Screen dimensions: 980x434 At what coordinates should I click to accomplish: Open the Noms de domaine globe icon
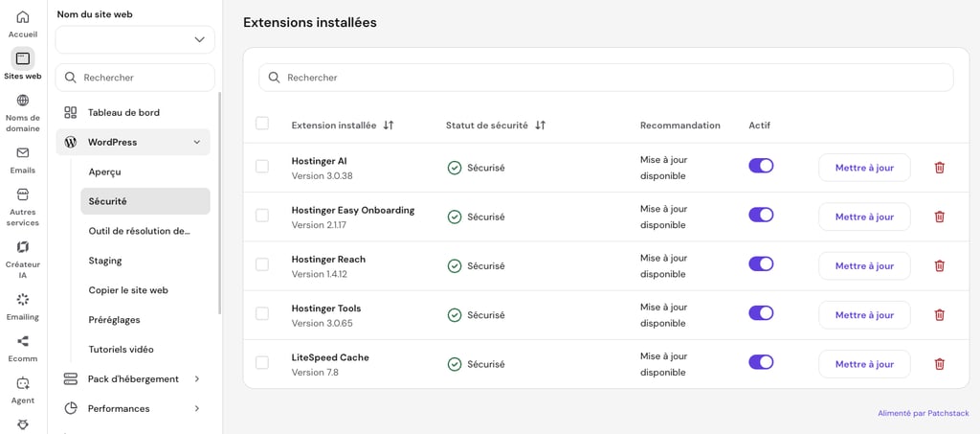23,100
